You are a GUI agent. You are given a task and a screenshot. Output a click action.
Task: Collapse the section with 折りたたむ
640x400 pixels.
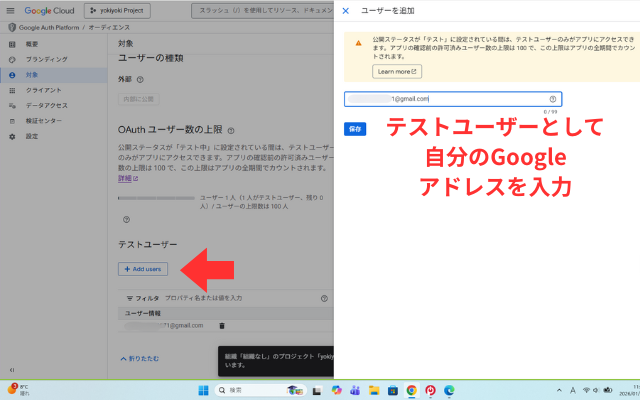point(141,357)
